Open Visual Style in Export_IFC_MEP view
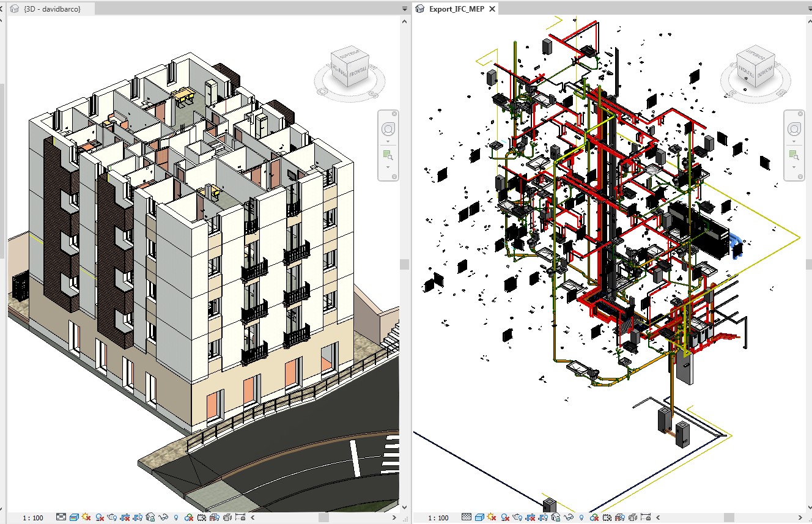The height and width of the screenshot is (524, 812). [480, 517]
